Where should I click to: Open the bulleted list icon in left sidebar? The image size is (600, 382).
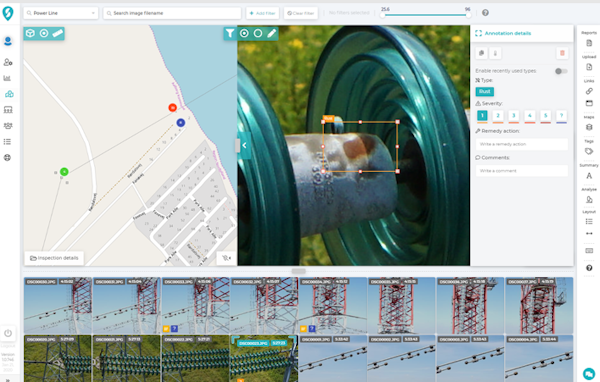click(7, 142)
